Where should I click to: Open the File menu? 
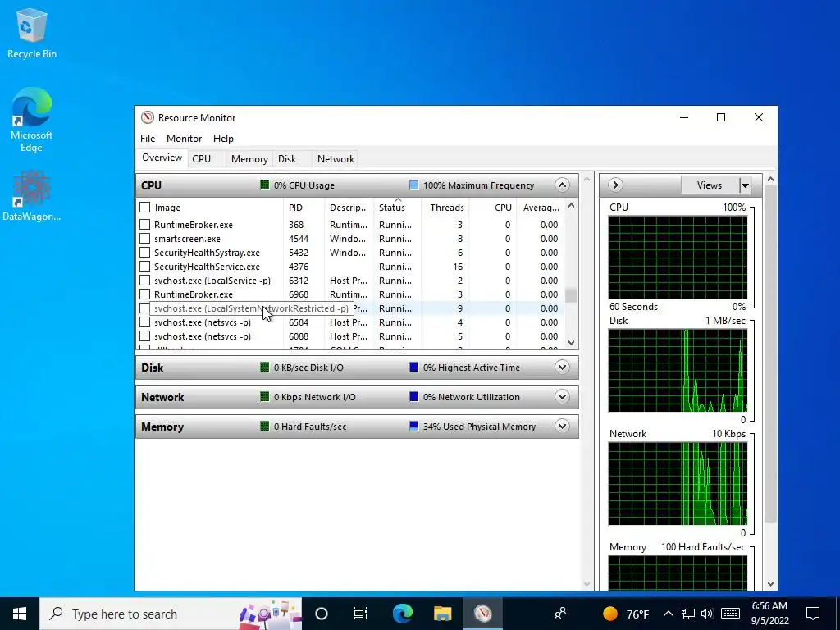click(148, 138)
